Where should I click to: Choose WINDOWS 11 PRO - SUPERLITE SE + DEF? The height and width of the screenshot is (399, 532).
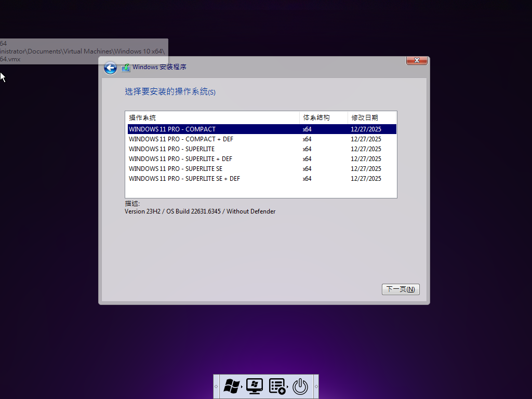[184, 179]
